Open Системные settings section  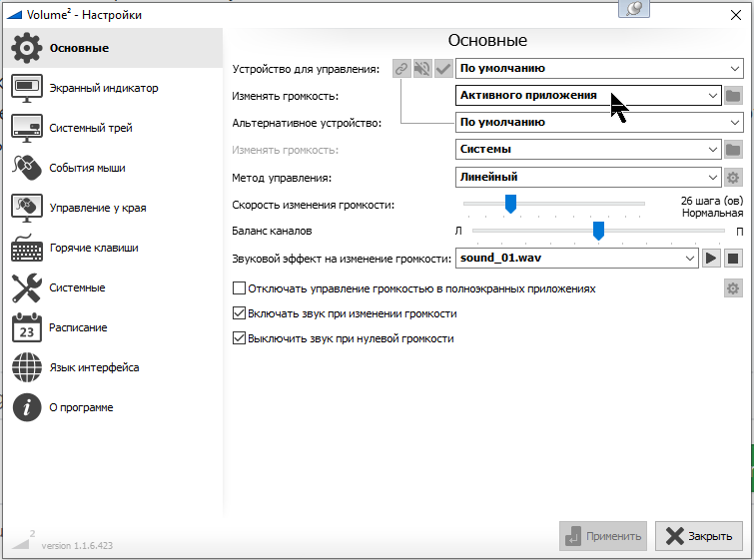[x=114, y=287]
